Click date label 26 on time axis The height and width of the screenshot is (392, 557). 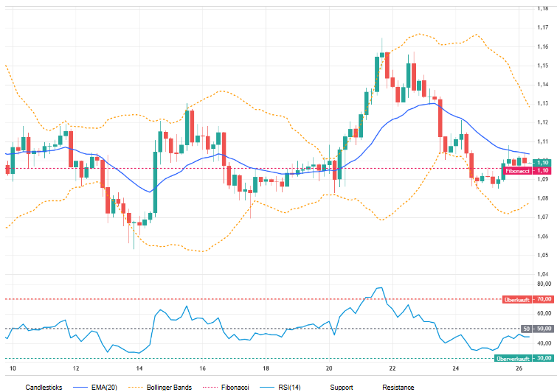click(x=519, y=368)
